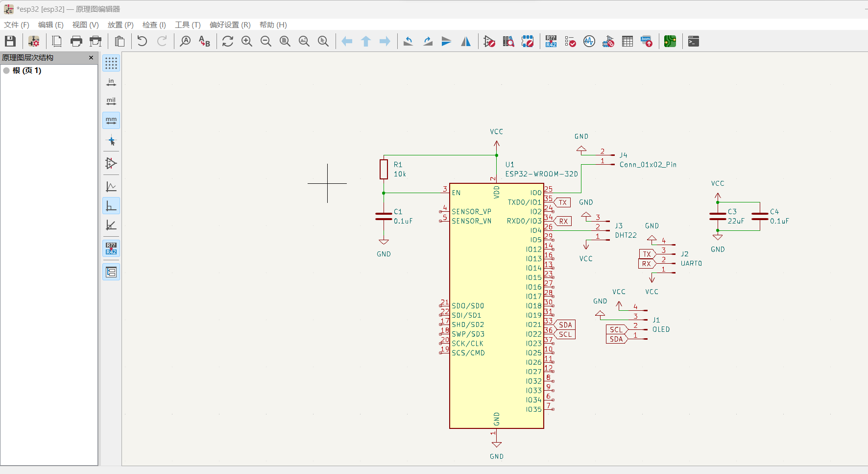Close the 原理图层次结构 panel

[x=91, y=57]
